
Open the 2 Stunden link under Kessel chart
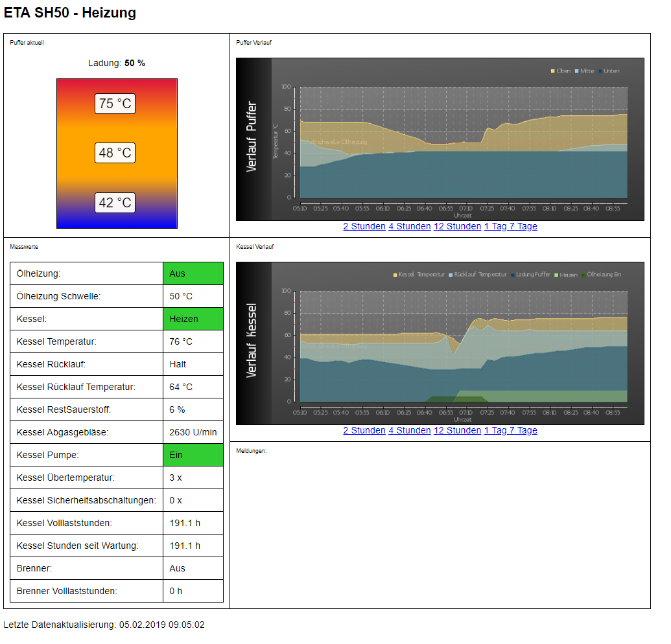point(364,430)
